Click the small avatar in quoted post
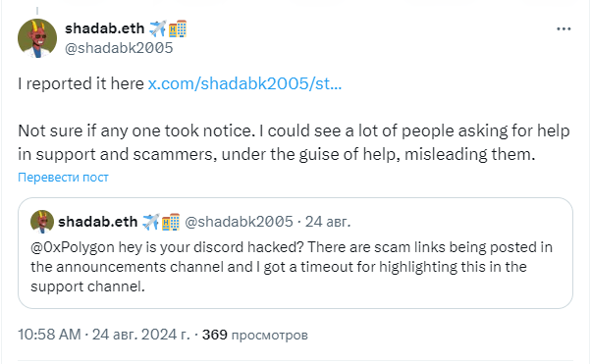The width and height of the screenshot is (591, 364). pyautogui.click(x=42, y=222)
